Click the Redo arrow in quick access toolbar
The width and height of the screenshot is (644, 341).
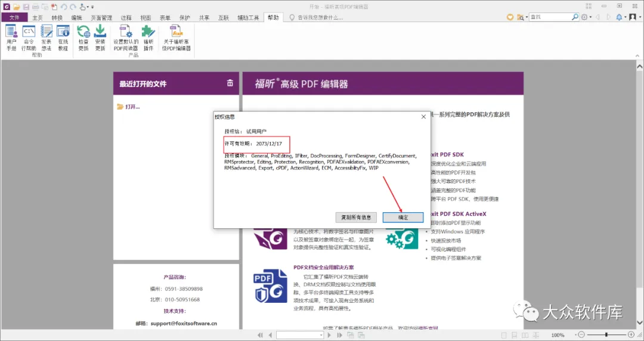(x=73, y=7)
